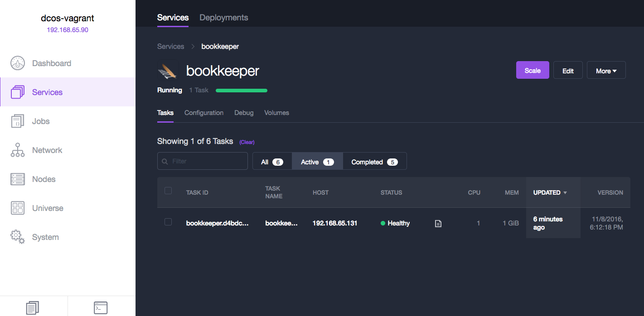644x316 pixels.
Task: Open the Configuration tab
Action: click(x=203, y=113)
